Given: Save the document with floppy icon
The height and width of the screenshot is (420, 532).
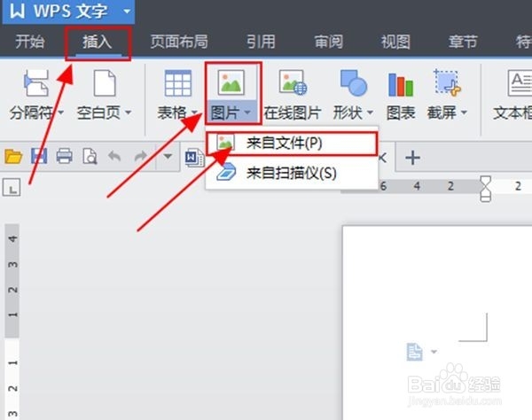Looking at the screenshot, I should (39, 156).
